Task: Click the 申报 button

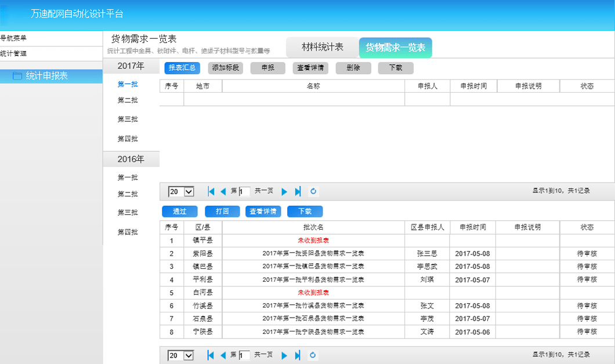Action: point(268,68)
